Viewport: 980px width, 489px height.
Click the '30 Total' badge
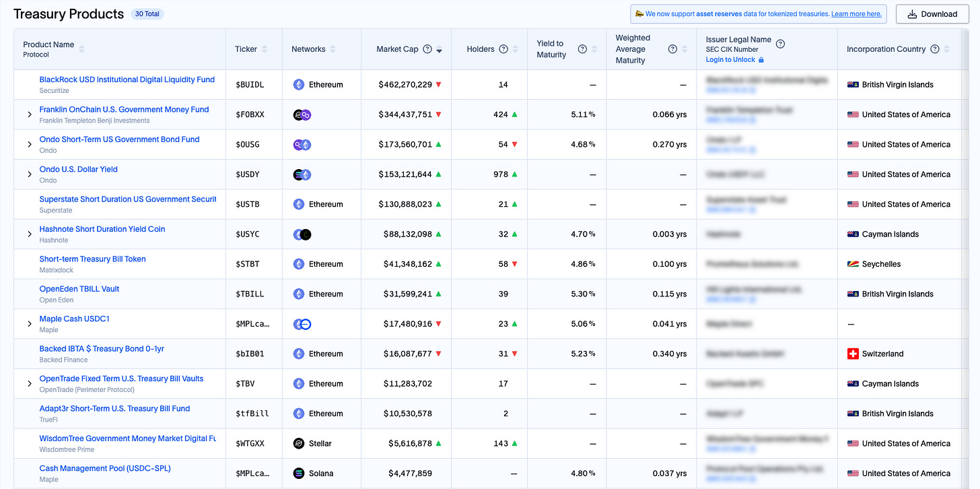pyautogui.click(x=147, y=13)
